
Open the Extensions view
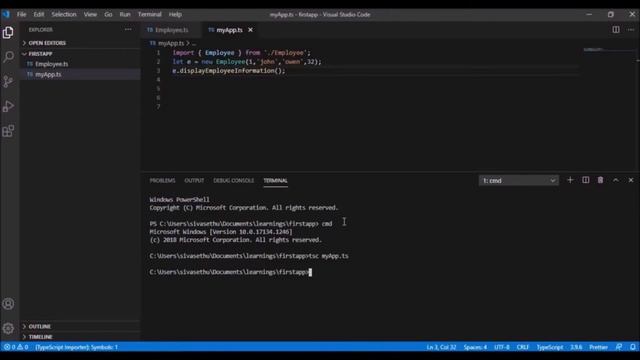[8, 131]
